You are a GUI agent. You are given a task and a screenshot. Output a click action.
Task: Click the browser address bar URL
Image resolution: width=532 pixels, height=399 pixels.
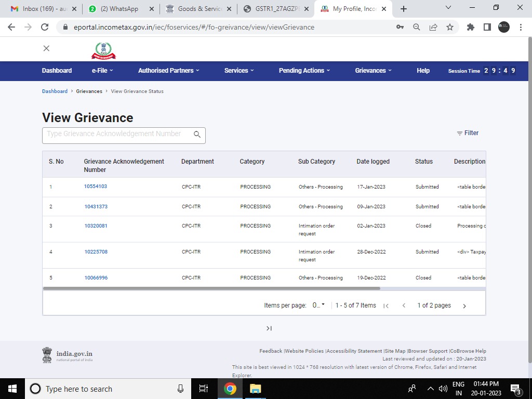[x=194, y=27]
